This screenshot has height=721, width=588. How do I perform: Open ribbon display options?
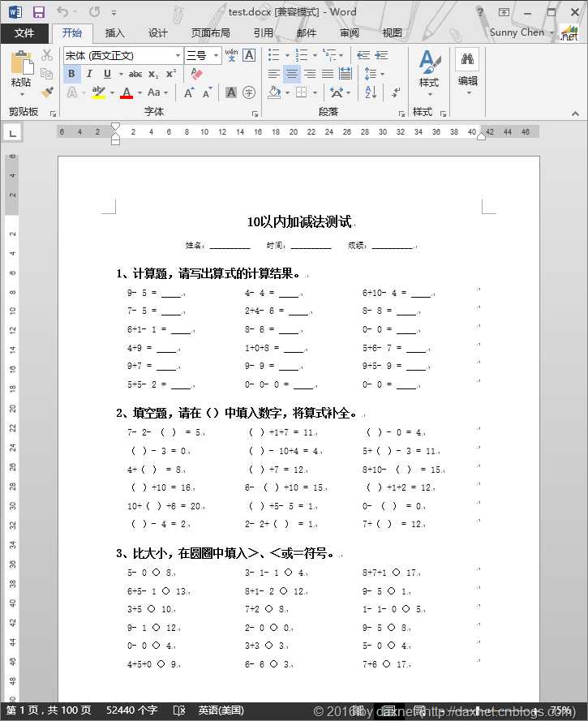tap(504, 12)
